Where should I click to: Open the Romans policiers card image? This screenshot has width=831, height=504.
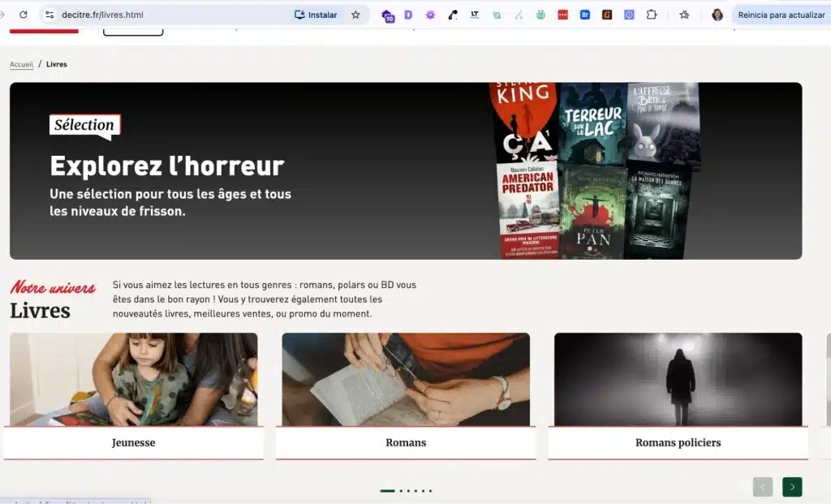(x=678, y=380)
